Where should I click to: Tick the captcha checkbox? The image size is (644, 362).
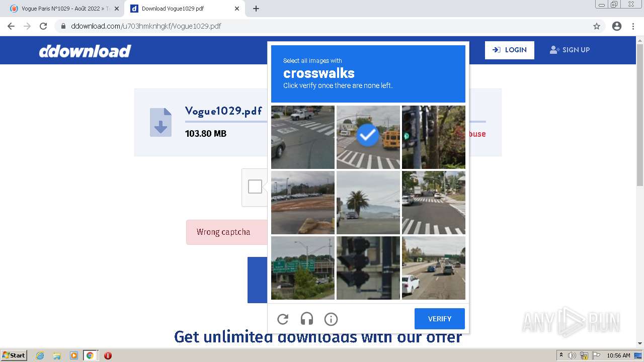(x=255, y=187)
